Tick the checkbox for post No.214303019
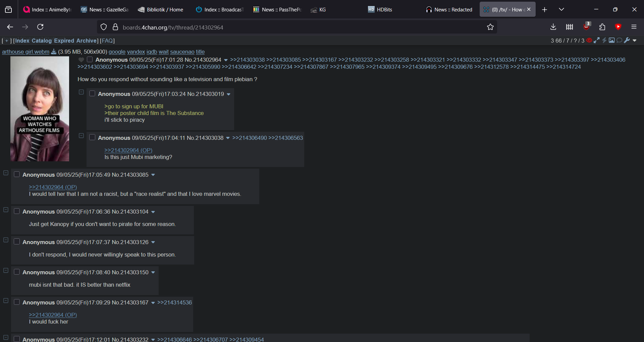The width and height of the screenshot is (644, 342). pos(92,94)
